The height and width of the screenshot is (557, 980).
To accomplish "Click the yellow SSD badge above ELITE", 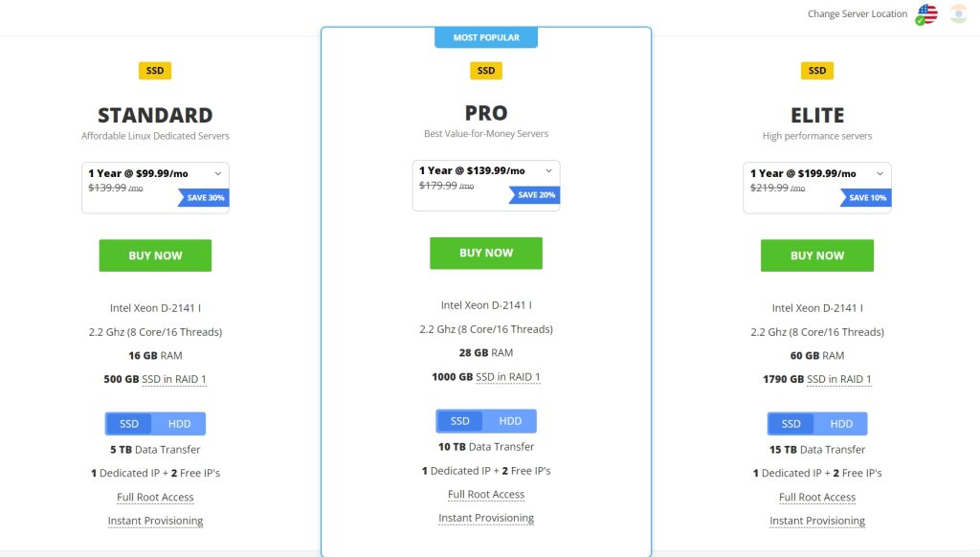I will pyautogui.click(x=817, y=71).
